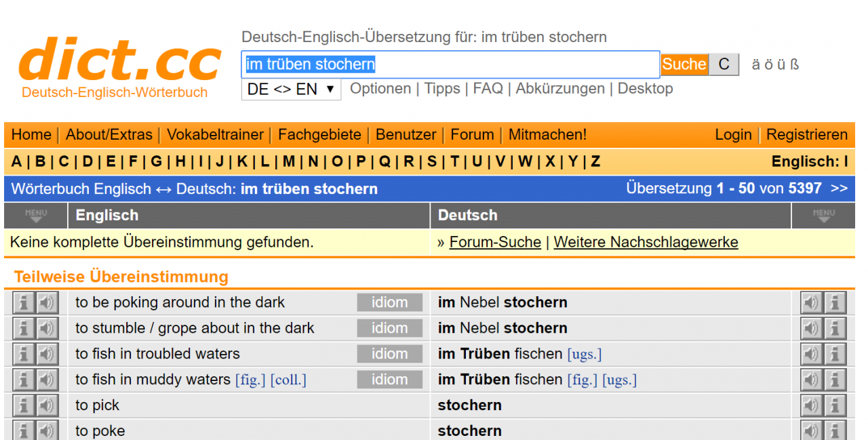
Task: Open the DE <> EN language selector
Action: [291, 89]
